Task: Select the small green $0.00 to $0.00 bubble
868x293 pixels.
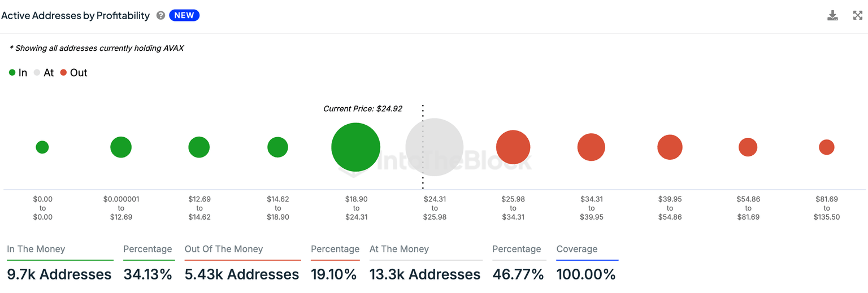Action: (42, 147)
